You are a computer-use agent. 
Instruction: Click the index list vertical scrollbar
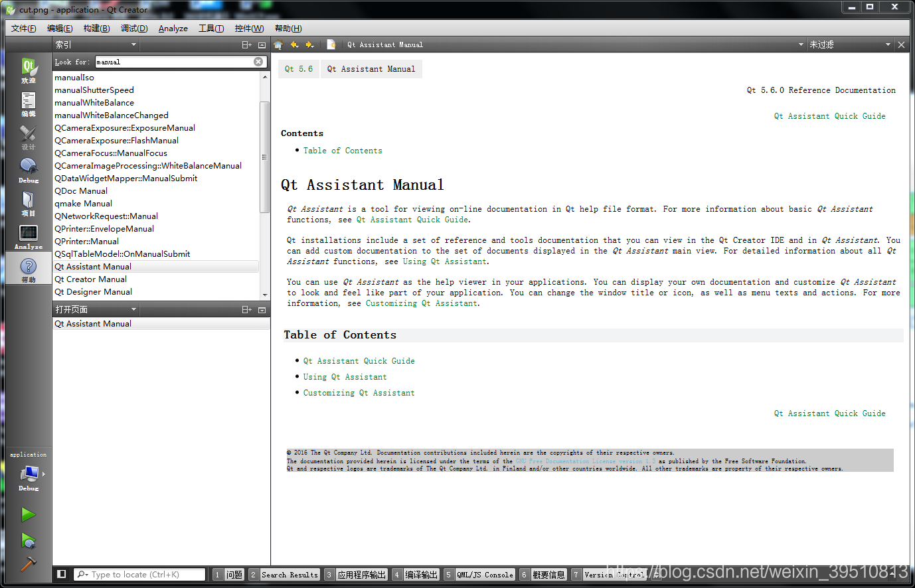pos(265,157)
